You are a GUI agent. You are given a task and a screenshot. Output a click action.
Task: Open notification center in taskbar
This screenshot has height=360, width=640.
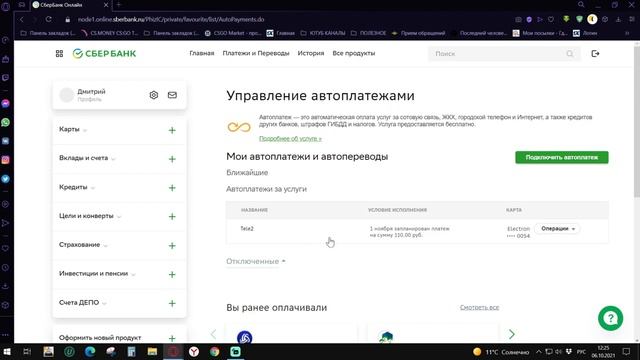(626, 351)
